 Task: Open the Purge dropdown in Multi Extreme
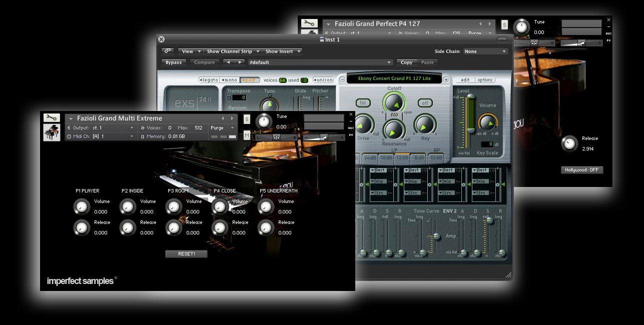223,128
